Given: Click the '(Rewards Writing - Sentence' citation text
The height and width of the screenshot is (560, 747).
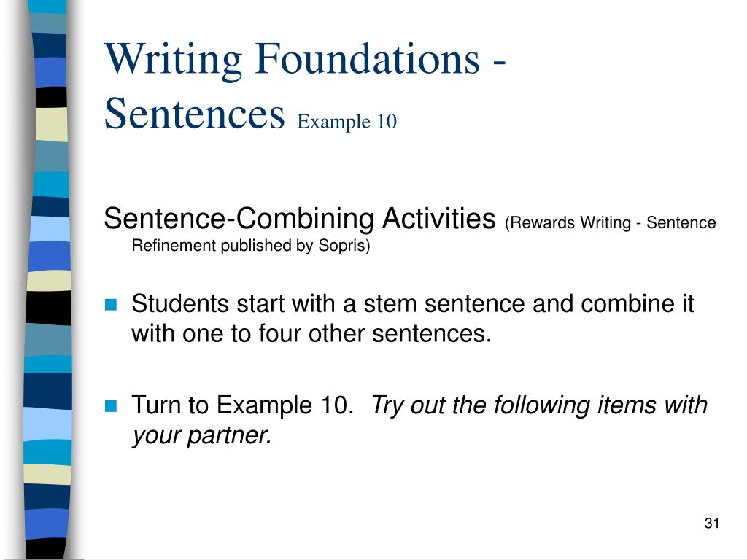Looking at the screenshot, I should coord(611,222).
